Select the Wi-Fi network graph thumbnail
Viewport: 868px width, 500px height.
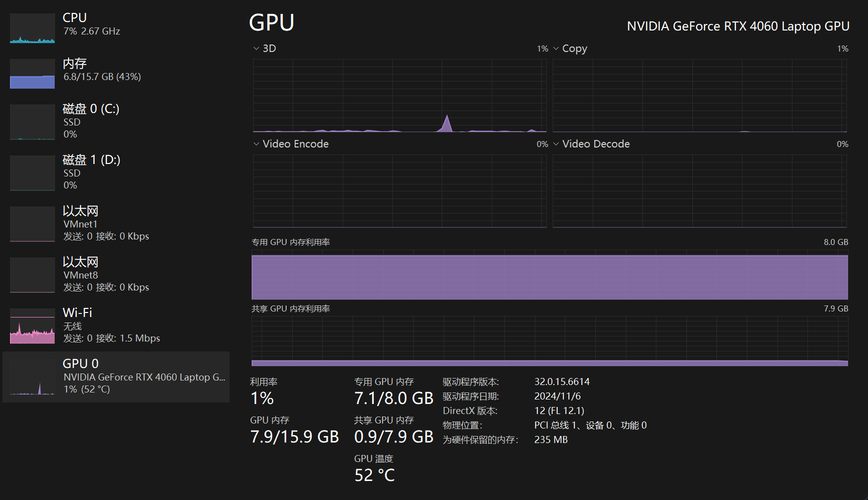[x=33, y=326]
